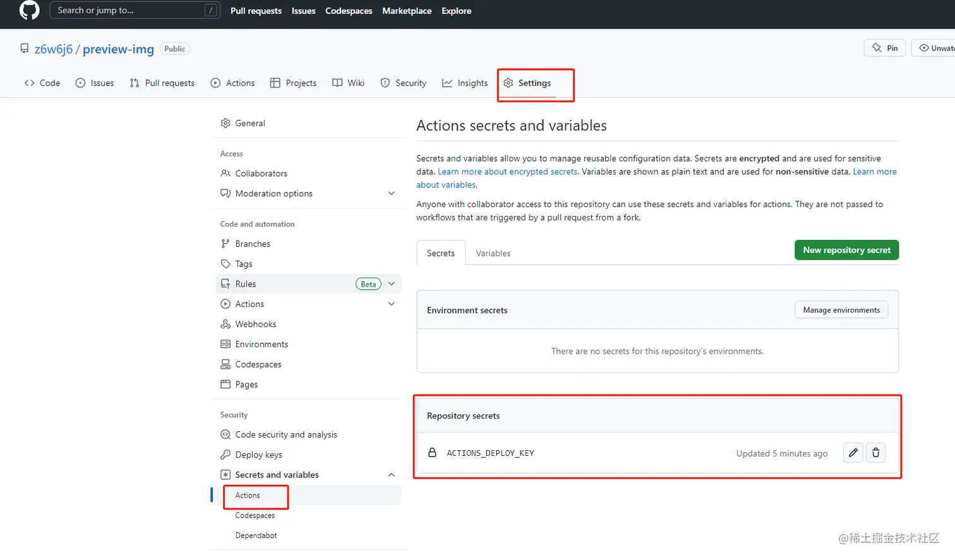Click the Codespaces icon in sidebar
Viewport: 955px width, 560px height.
pyautogui.click(x=225, y=364)
